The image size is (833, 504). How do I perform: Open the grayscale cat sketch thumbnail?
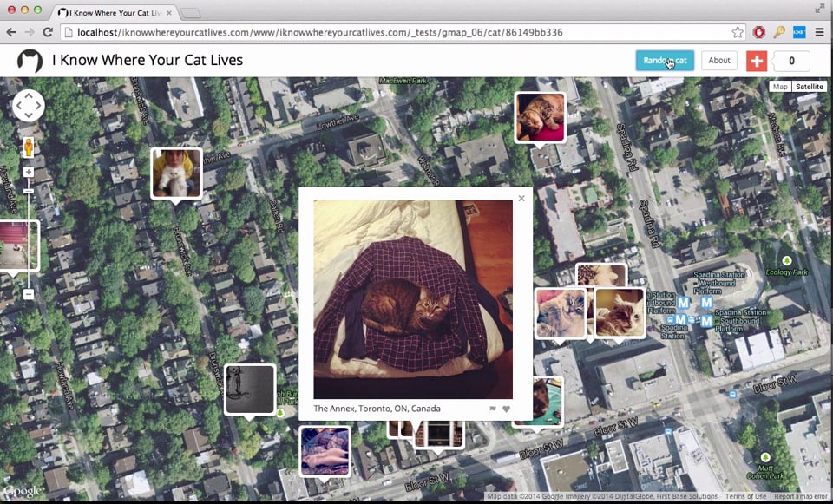click(x=250, y=389)
